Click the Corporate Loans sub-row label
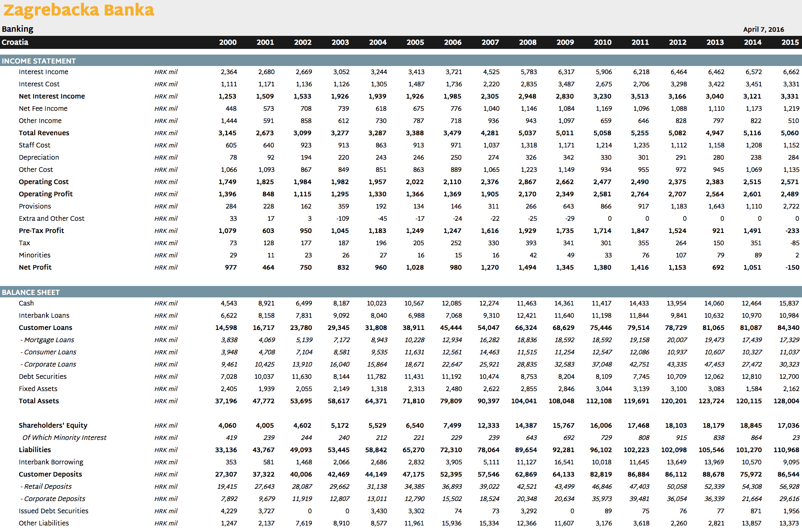The height and width of the screenshot is (532, 802). tap(48, 365)
